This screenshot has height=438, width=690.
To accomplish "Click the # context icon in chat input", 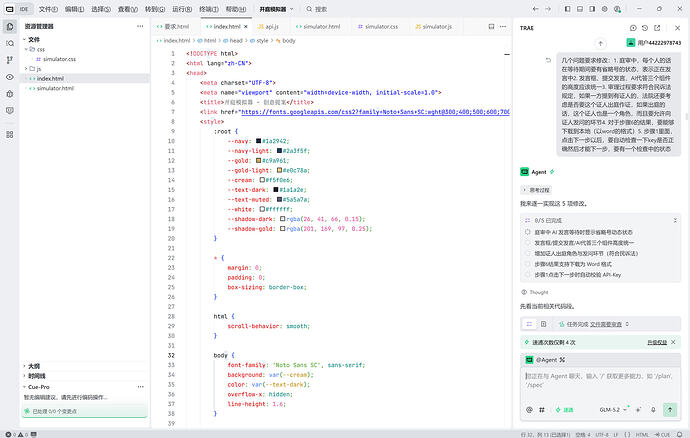I will point(542,410).
